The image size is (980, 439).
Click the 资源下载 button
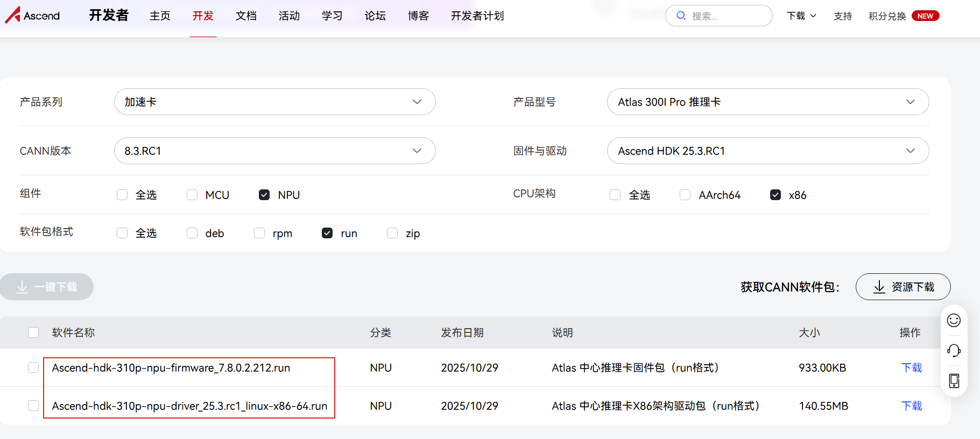point(903,287)
